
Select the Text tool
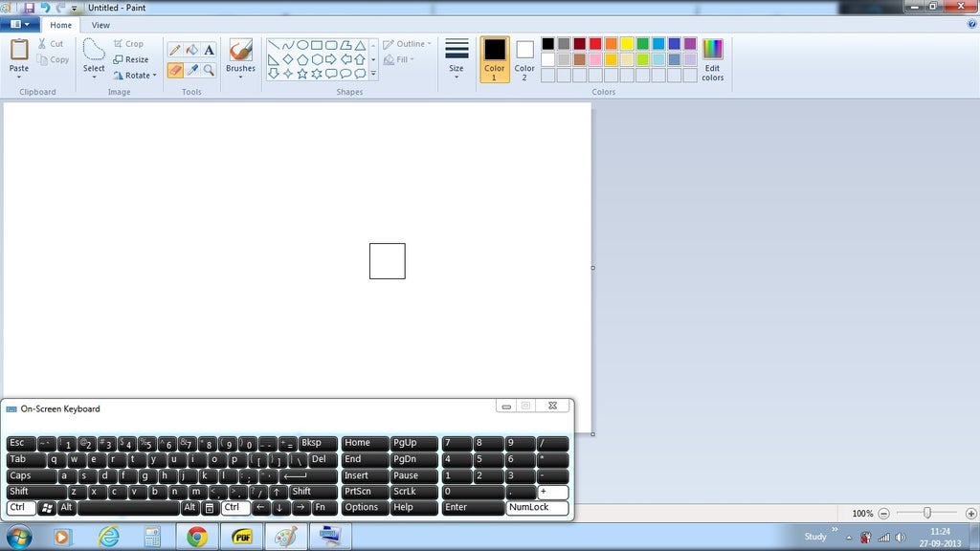208,49
